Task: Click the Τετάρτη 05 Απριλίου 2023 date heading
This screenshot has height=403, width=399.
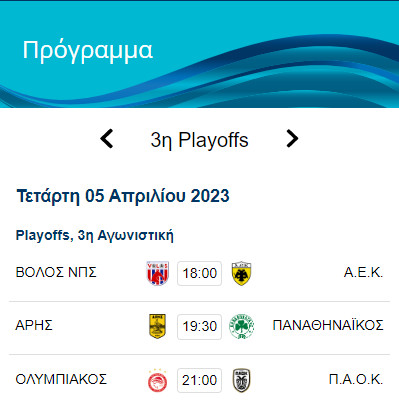Action: pos(123,196)
